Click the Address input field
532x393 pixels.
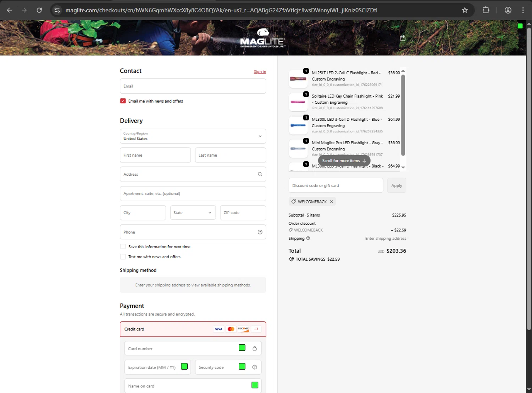point(193,174)
